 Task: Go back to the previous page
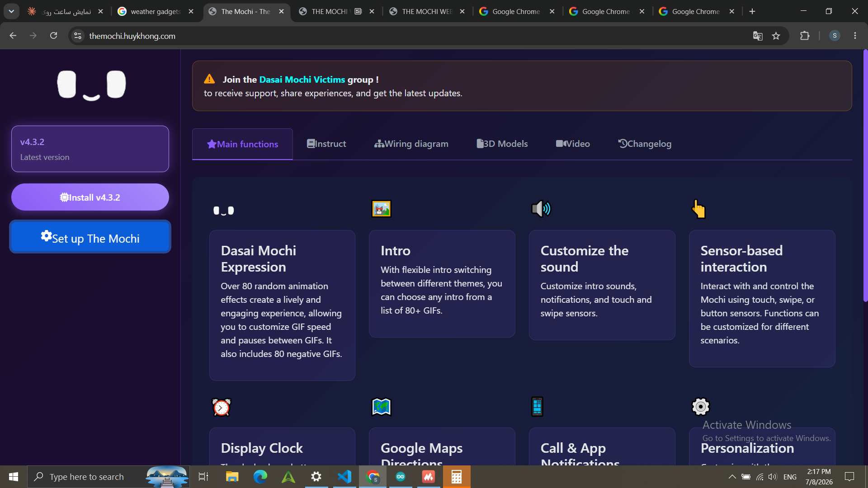[x=13, y=36]
